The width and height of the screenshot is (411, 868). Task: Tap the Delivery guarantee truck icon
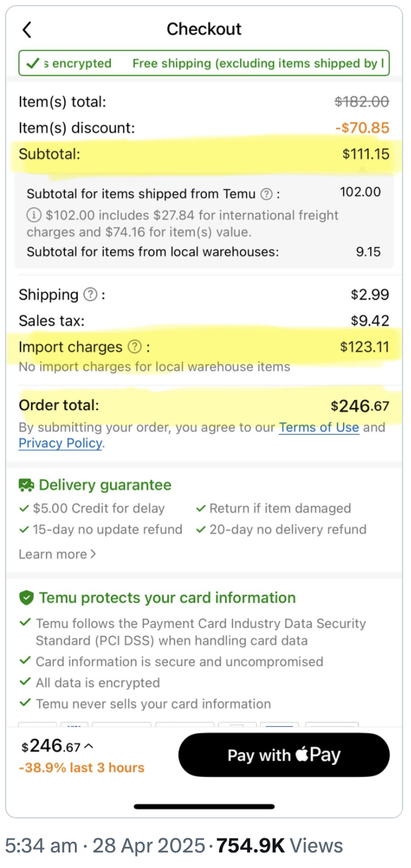coord(27,485)
